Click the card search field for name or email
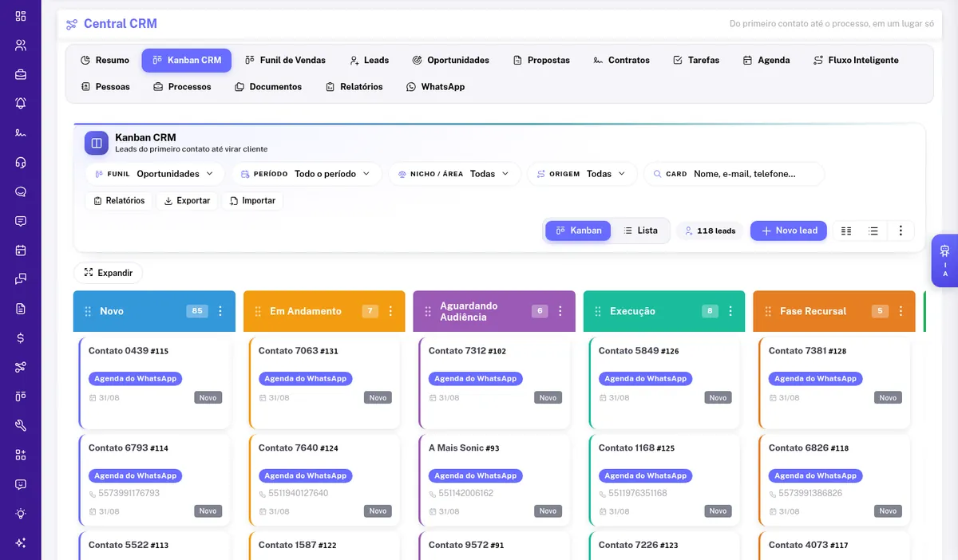 tap(734, 174)
